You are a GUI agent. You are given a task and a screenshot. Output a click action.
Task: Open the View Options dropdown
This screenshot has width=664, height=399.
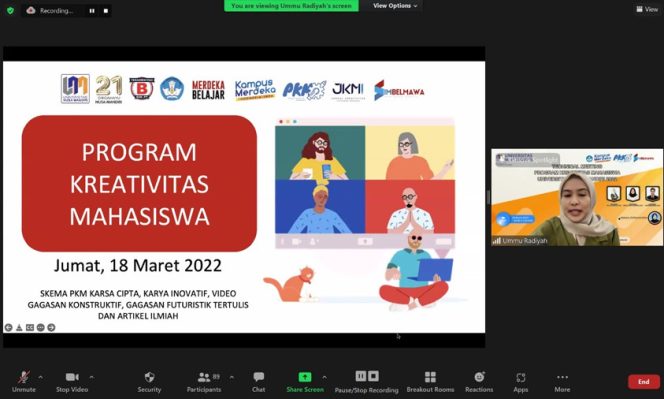[x=395, y=6]
